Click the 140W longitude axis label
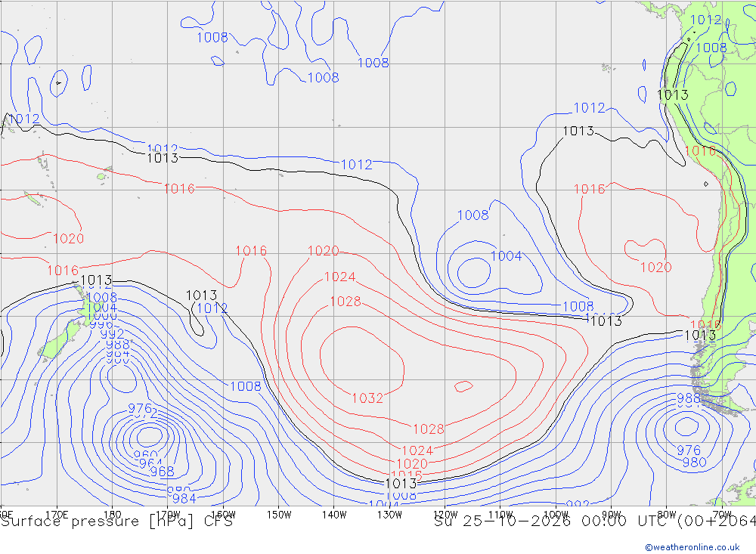The image size is (756, 554). tap(334, 515)
